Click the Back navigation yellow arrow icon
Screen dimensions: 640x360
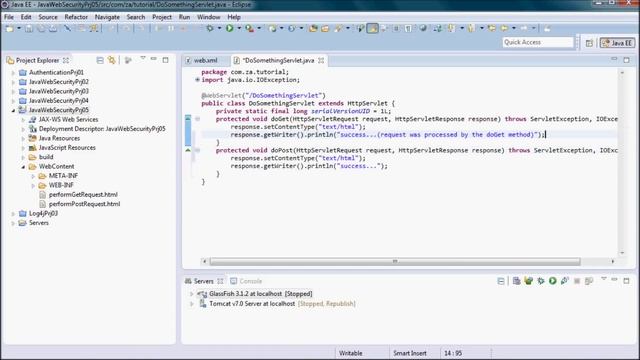tap(504, 29)
